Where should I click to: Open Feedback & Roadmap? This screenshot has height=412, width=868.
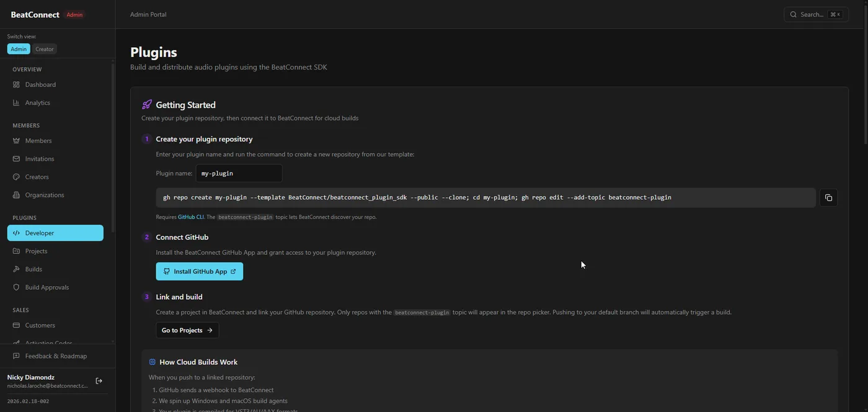click(55, 356)
